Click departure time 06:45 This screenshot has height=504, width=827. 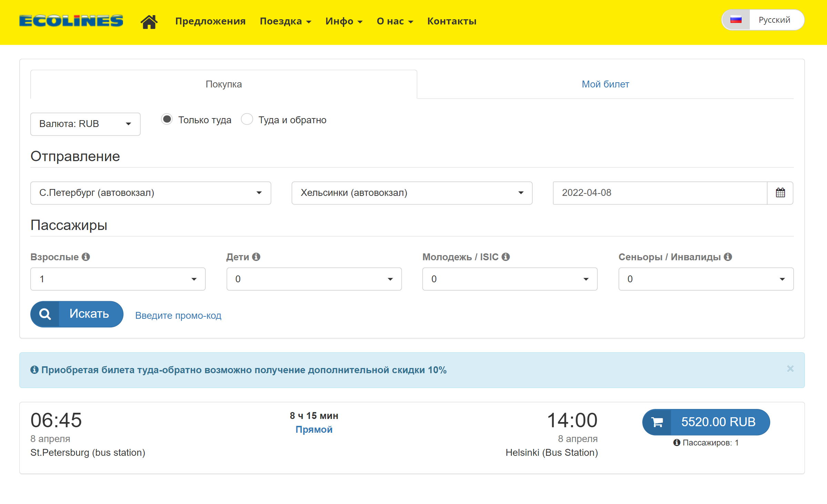tap(56, 420)
